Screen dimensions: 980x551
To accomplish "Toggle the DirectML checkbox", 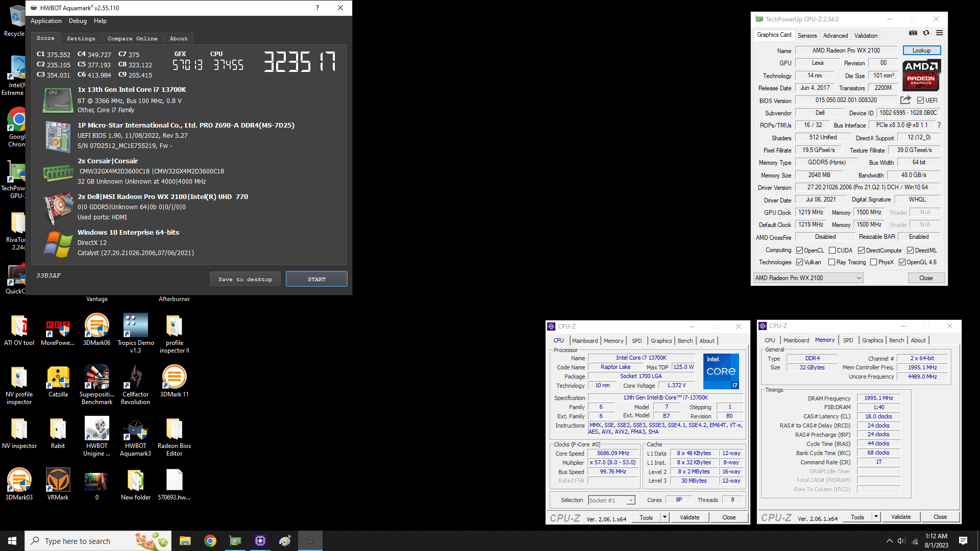I will [x=910, y=251].
